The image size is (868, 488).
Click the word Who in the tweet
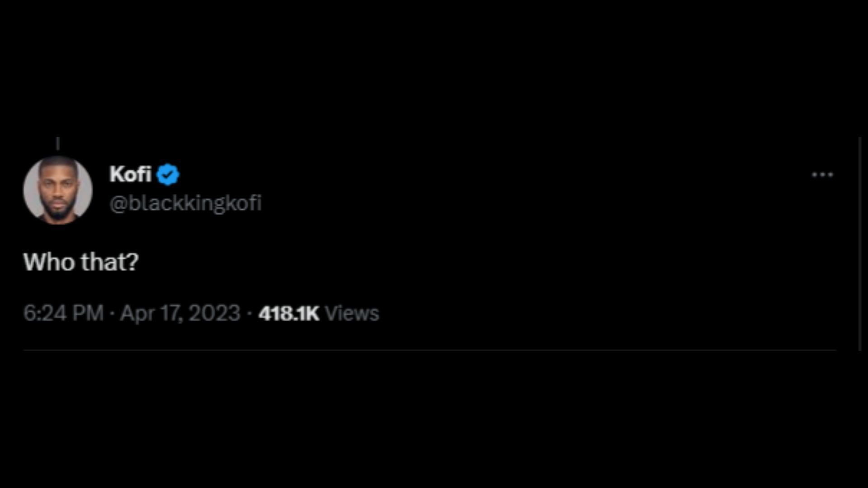tap(49, 262)
